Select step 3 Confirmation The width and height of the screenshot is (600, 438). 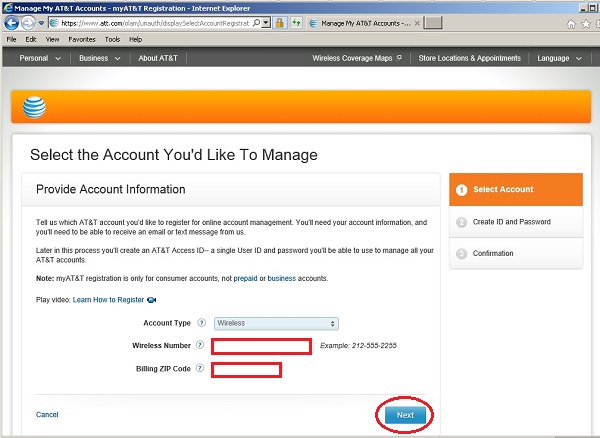516,253
